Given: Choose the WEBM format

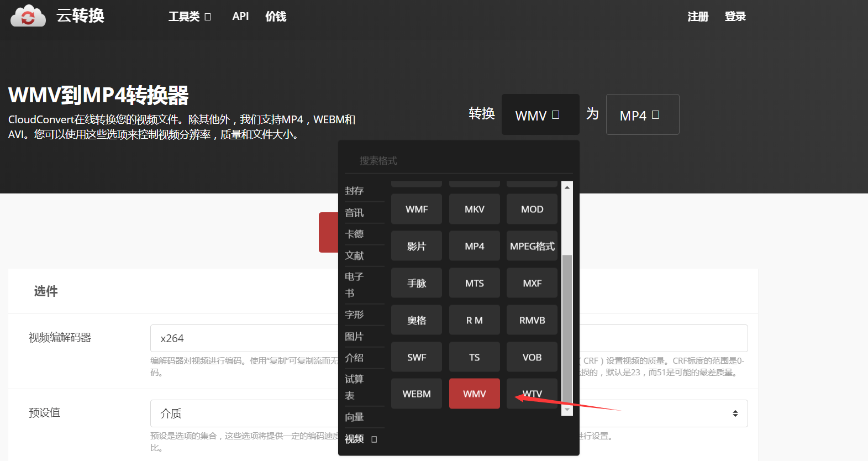Looking at the screenshot, I should [x=417, y=394].
